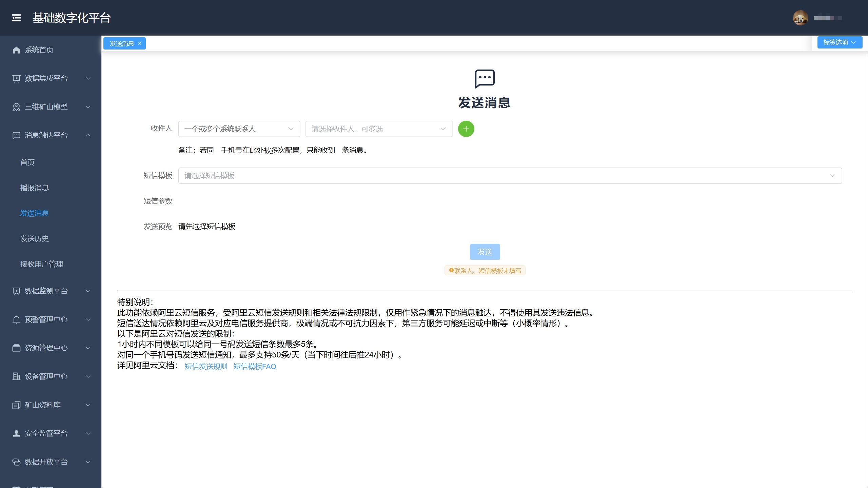Click the 请先选择短信模板 preview text
This screenshot has height=488, width=868.
[207, 227]
